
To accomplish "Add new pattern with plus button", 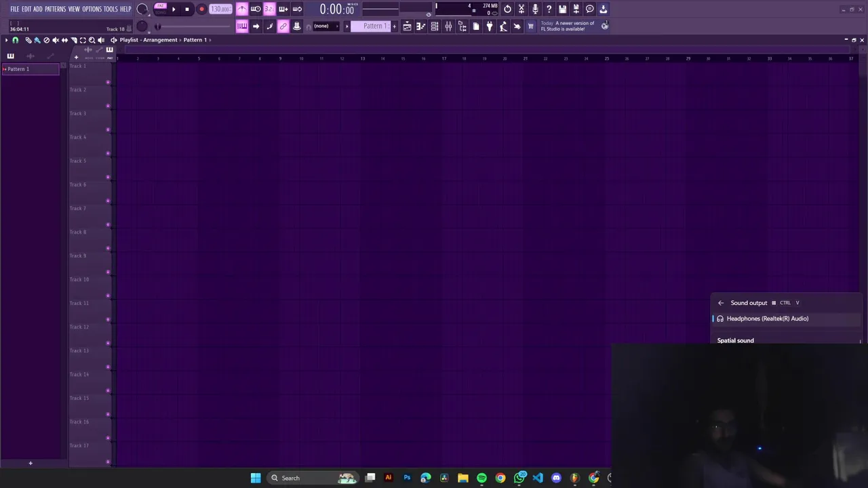I will (x=395, y=26).
